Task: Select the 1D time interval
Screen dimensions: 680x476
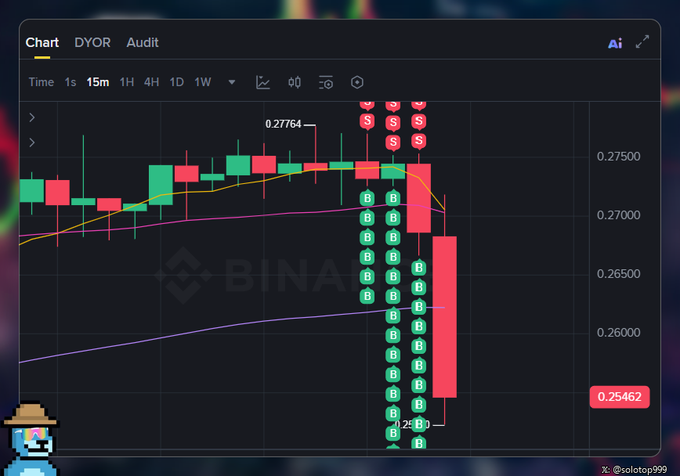Action: [177, 82]
